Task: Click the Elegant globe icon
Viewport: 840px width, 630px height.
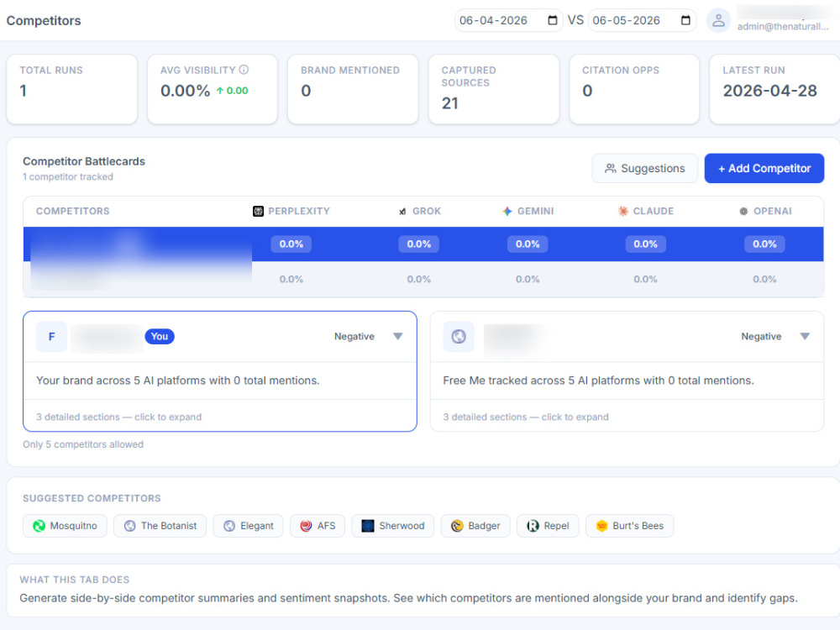Action: [229, 526]
